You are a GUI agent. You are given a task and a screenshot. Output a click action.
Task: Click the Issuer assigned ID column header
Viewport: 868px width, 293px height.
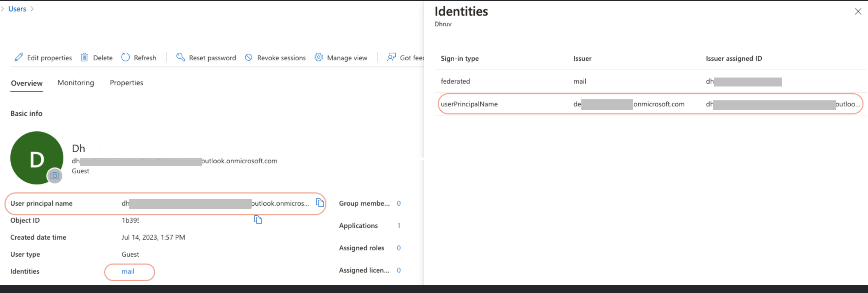pyautogui.click(x=734, y=59)
